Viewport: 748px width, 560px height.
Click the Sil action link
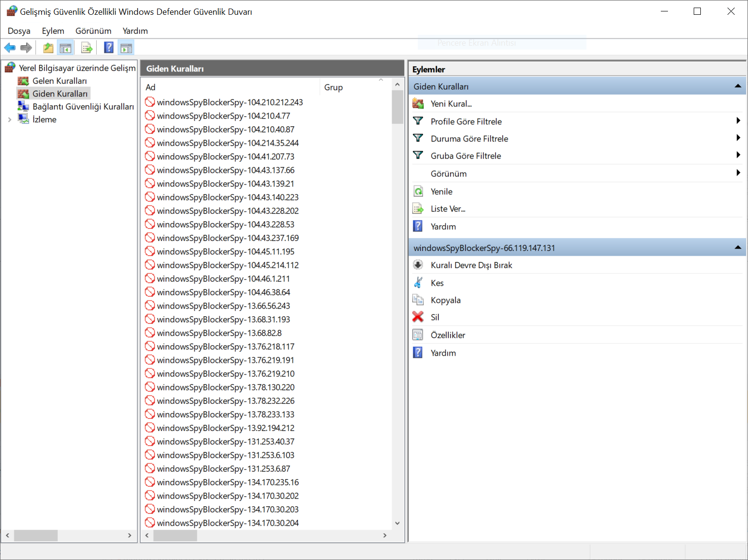point(435,317)
